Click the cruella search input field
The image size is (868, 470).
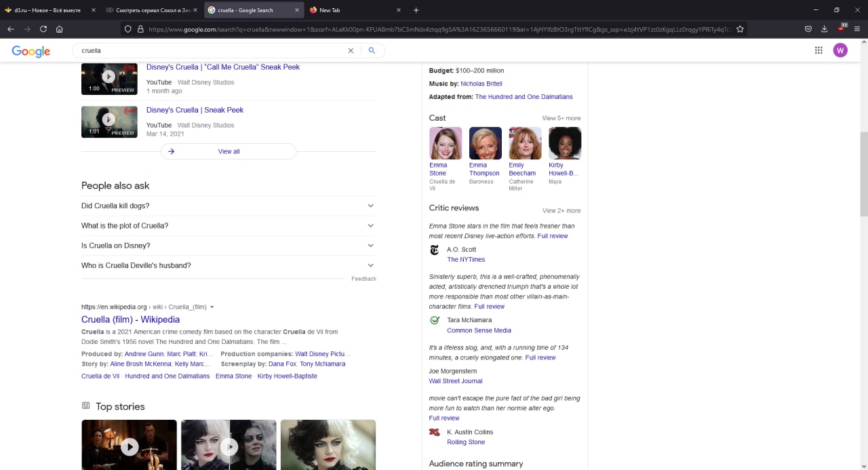210,51
